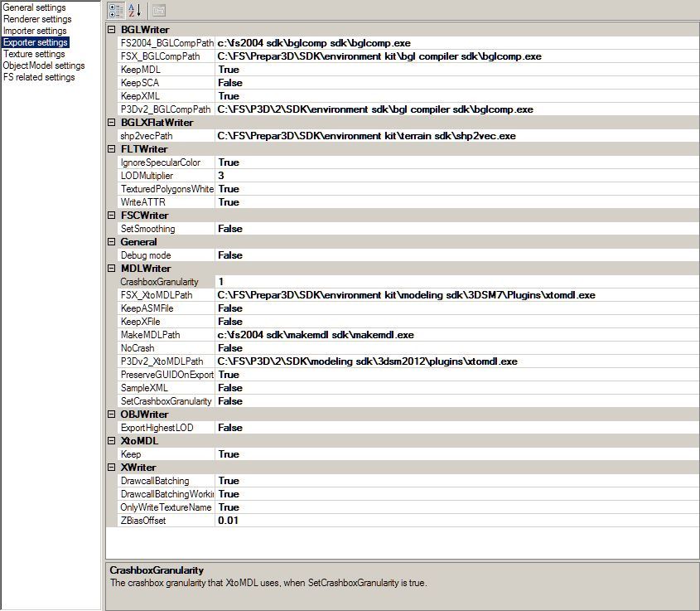Image resolution: width=700 pixels, height=611 pixels.
Task: Select the KeepMDL True value
Action: (x=456, y=70)
